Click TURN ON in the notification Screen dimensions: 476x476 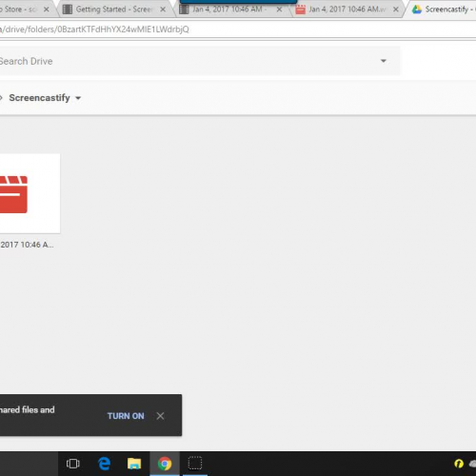[126, 416]
